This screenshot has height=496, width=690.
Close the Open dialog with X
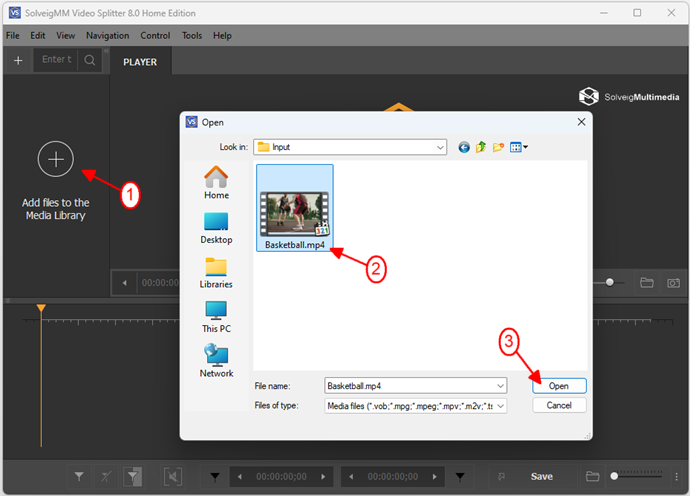[581, 122]
